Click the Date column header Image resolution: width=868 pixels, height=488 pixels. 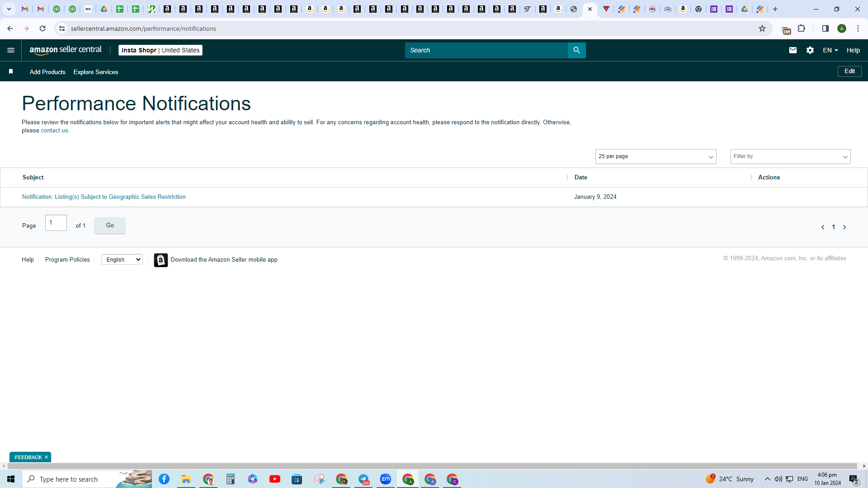tap(580, 177)
